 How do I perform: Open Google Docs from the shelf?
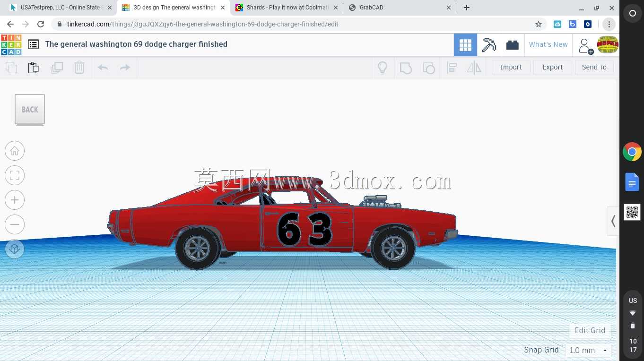(x=632, y=182)
